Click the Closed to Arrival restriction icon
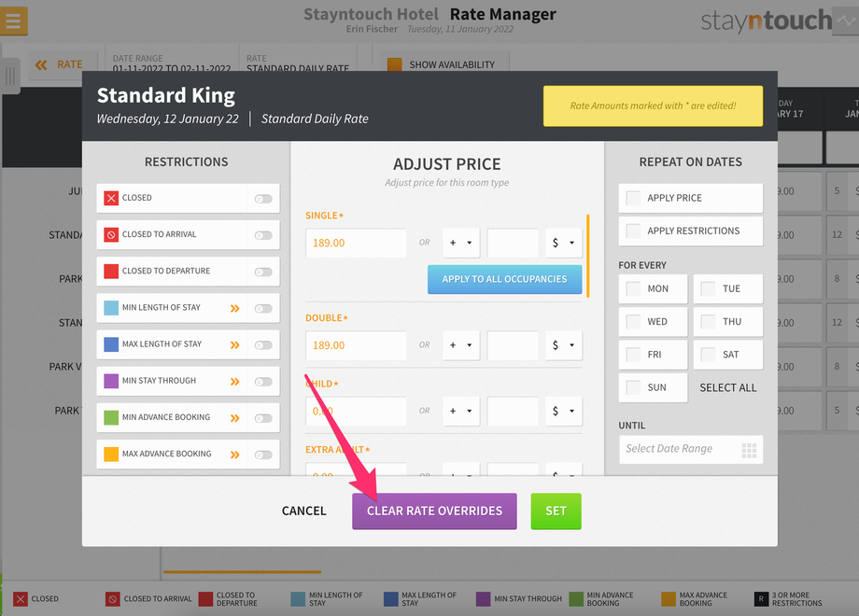This screenshot has height=616, width=859. pos(111,235)
